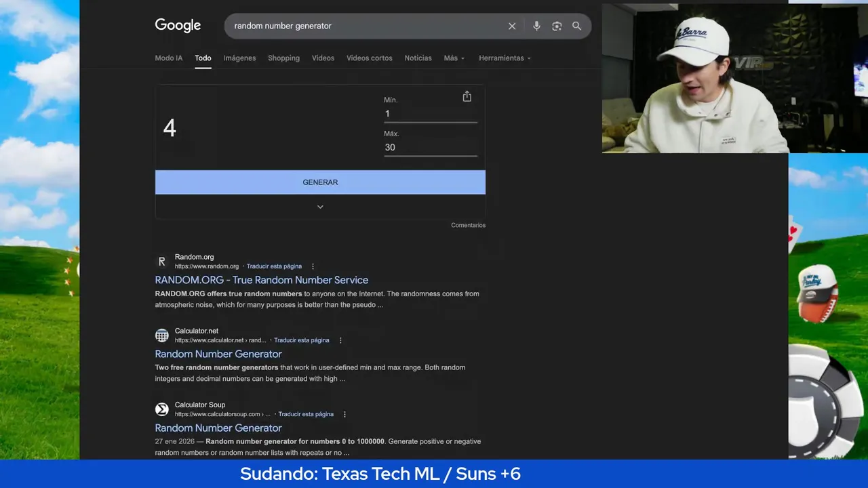868x488 pixels.
Task: Open more options for Random.org result
Action: point(313,266)
